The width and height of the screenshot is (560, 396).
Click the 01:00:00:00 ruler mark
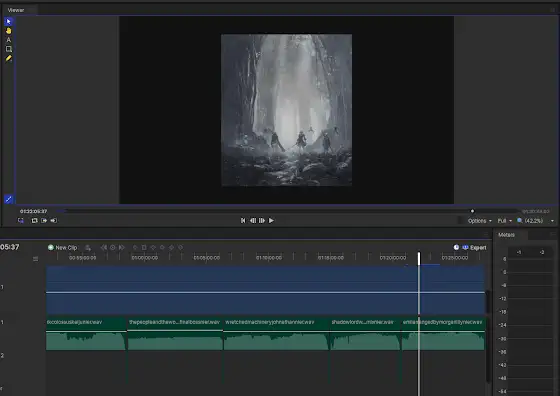pos(145,257)
